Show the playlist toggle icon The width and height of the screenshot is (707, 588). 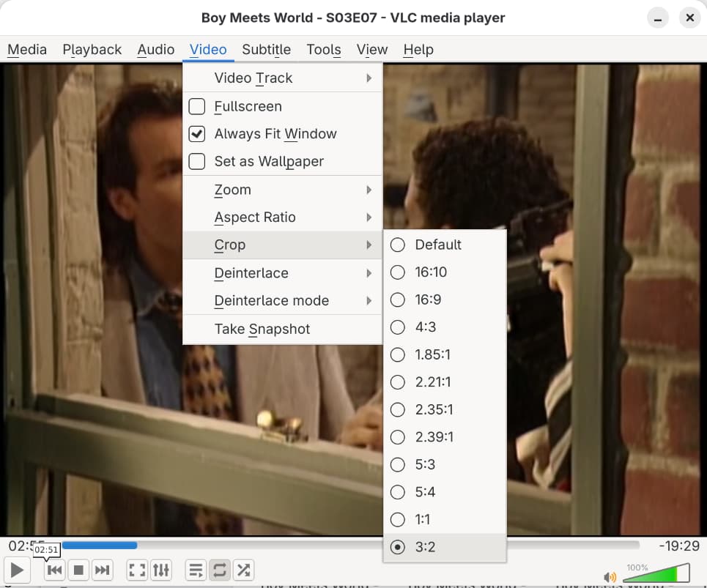click(x=196, y=570)
